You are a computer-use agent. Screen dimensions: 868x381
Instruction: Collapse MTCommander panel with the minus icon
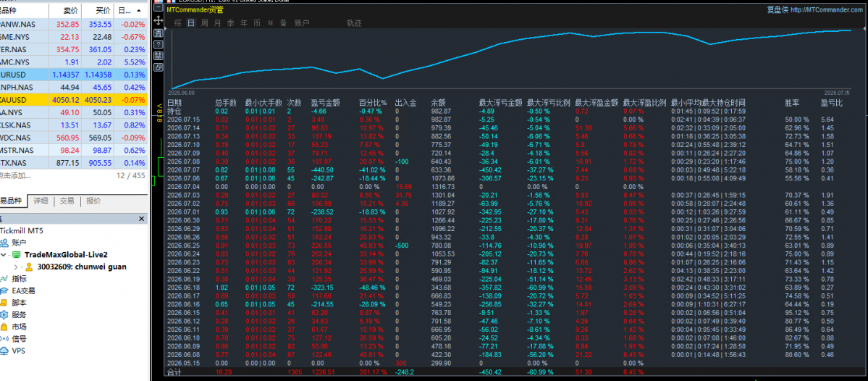(x=158, y=9)
